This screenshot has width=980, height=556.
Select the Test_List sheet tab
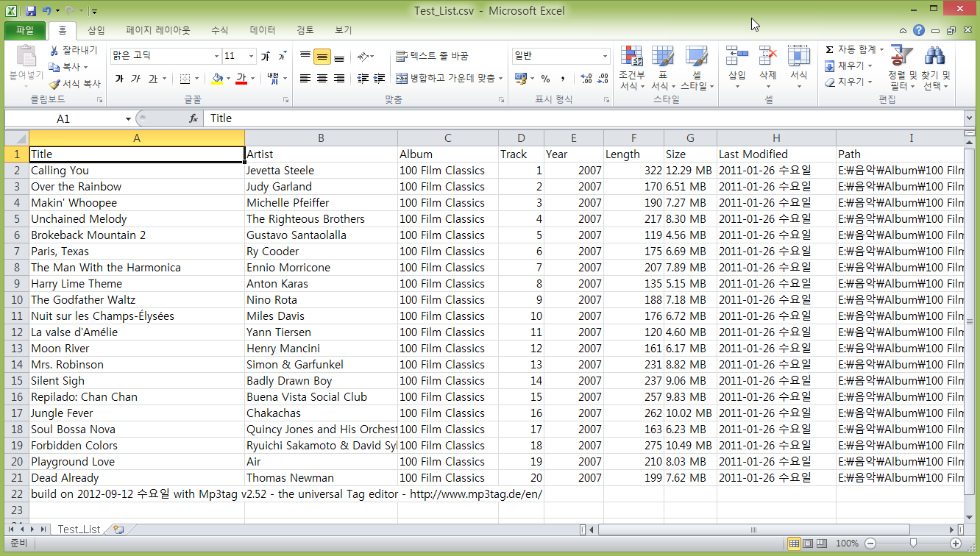(x=79, y=529)
